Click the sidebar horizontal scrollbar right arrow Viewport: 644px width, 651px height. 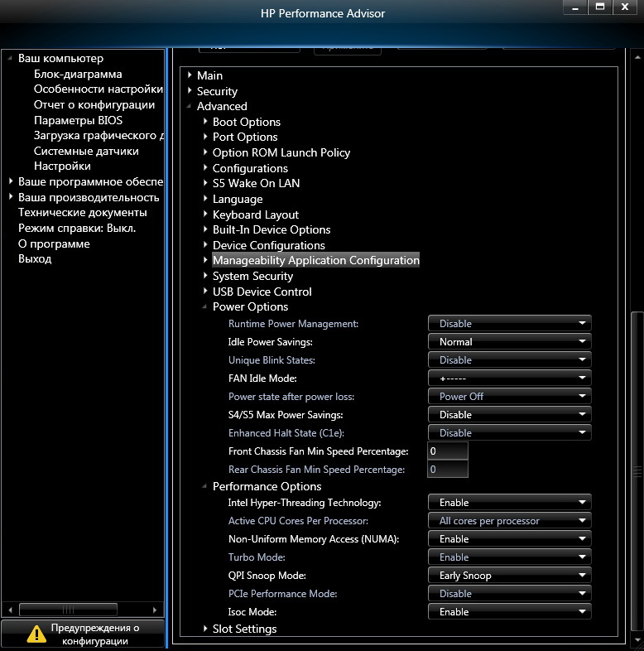pos(154,610)
